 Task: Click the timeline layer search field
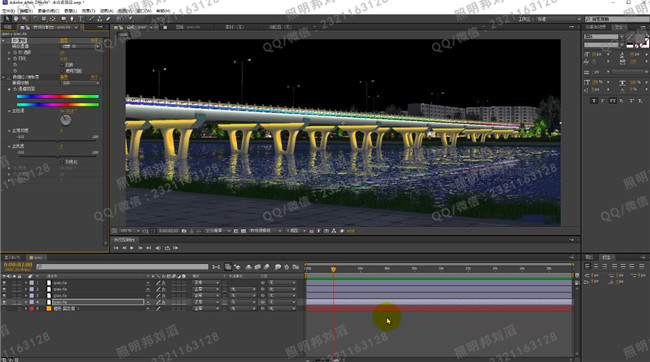tap(122, 267)
